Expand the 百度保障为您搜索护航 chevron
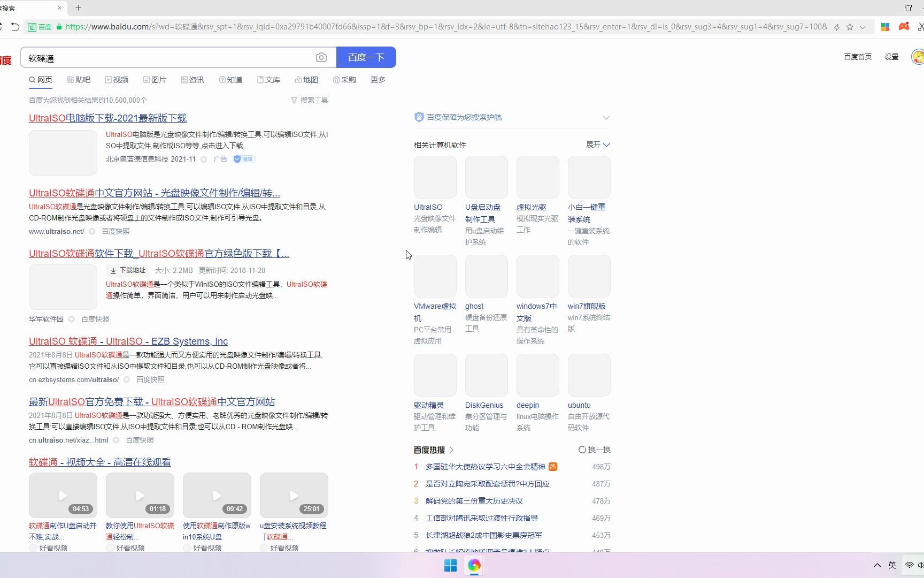 606,117
